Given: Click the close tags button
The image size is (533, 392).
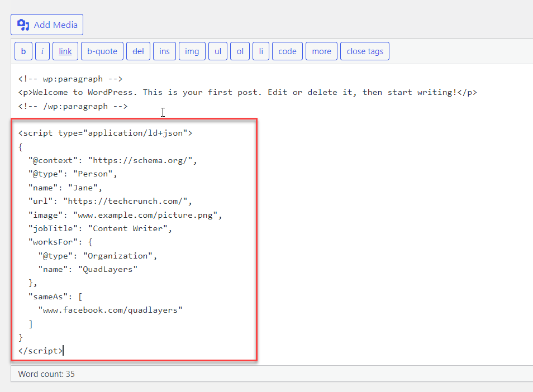Looking at the screenshot, I should 365,51.
